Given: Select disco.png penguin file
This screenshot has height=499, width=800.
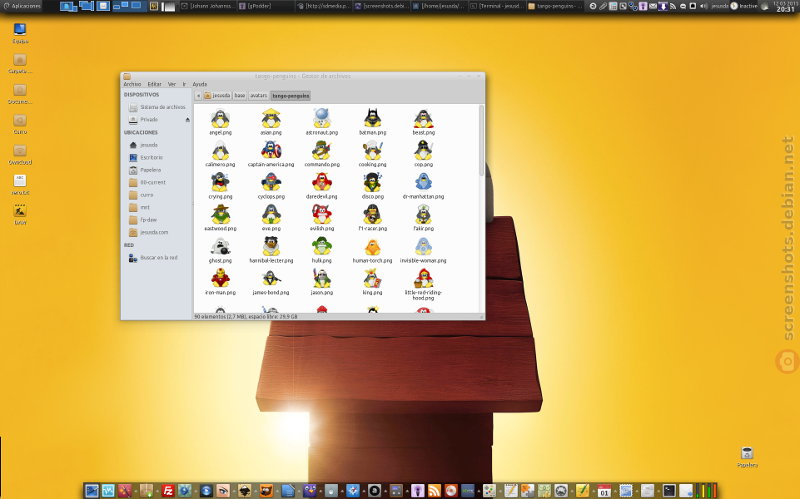Looking at the screenshot, I should tap(372, 187).
